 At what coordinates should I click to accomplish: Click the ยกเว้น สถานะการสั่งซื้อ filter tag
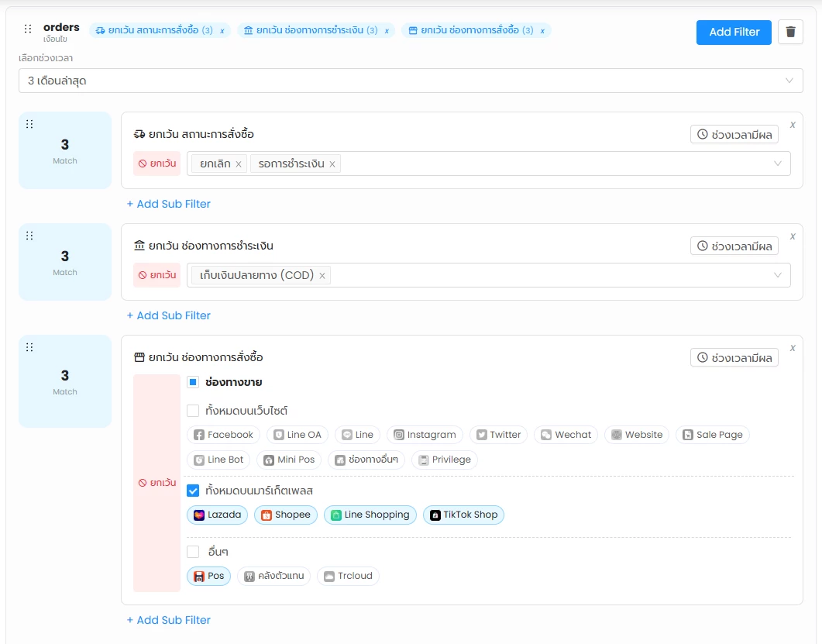point(153,30)
